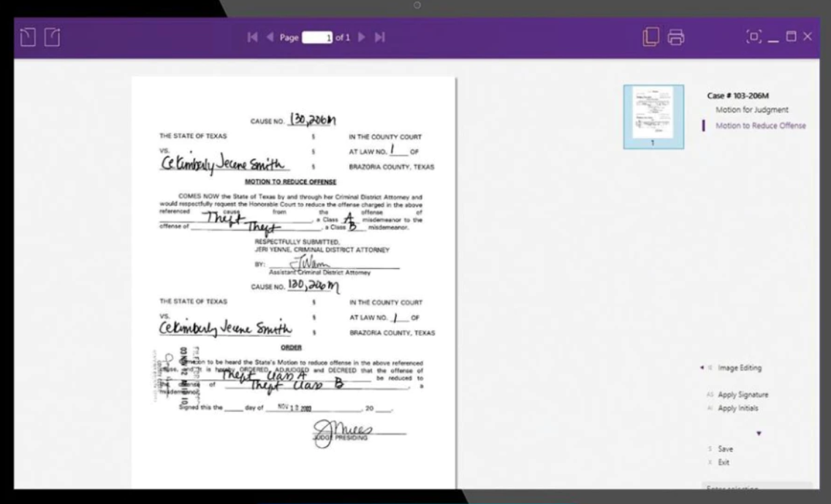Click the MOTION TO REDUCE OFFENSE heading in document
Image resolution: width=831 pixels, height=504 pixels.
(290, 182)
